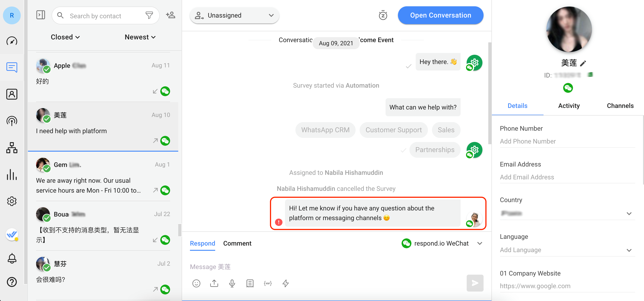Open the respond.io WeChat channel selector
The height and width of the screenshot is (301, 644).
[x=442, y=243]
